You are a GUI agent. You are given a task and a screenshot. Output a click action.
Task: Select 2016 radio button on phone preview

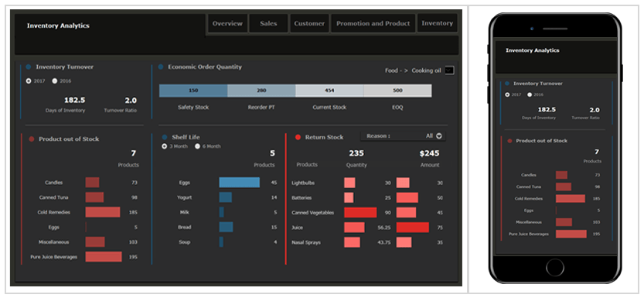tap(530, 94)
